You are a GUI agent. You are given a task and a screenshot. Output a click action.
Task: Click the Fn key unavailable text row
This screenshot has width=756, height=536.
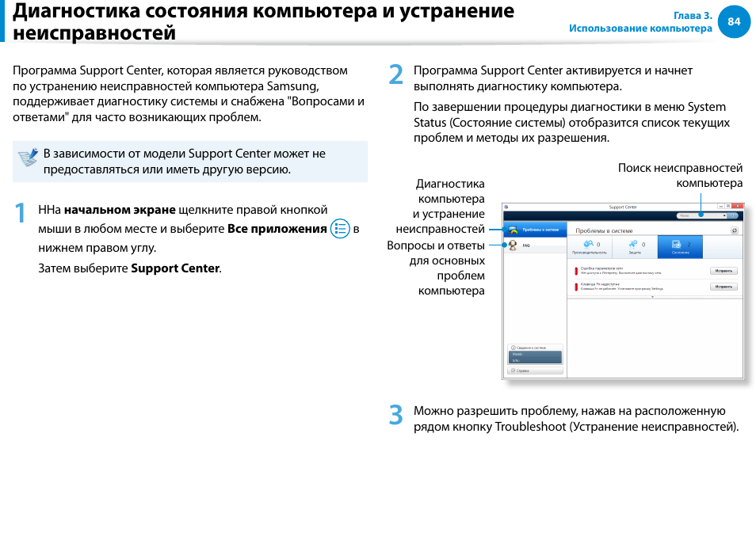click(x=621, y=287)
